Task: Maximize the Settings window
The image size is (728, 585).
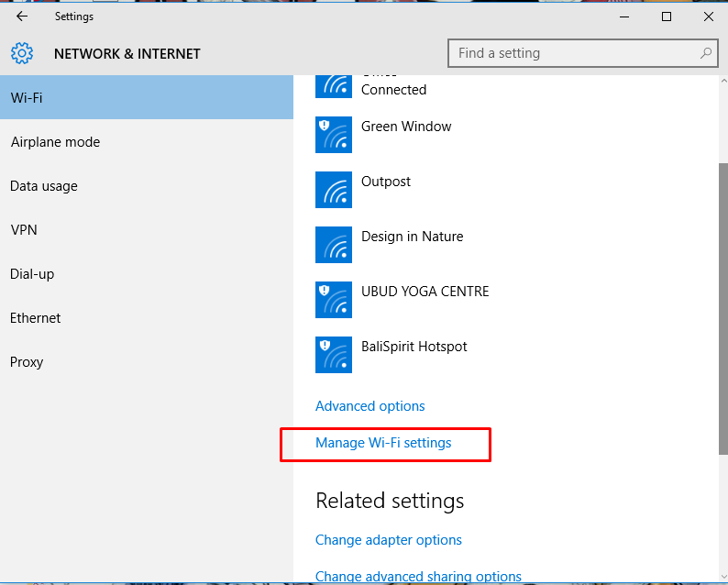Action: [x=667, y=17]
